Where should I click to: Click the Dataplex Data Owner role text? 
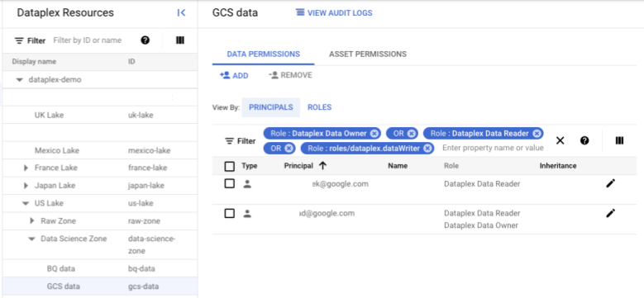pos(481,225)
